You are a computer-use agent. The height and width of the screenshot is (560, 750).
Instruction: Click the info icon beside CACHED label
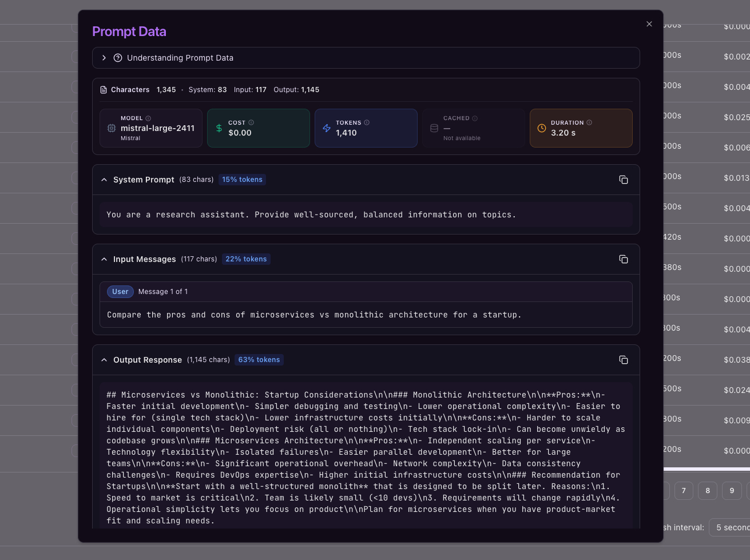pos(475,118)
